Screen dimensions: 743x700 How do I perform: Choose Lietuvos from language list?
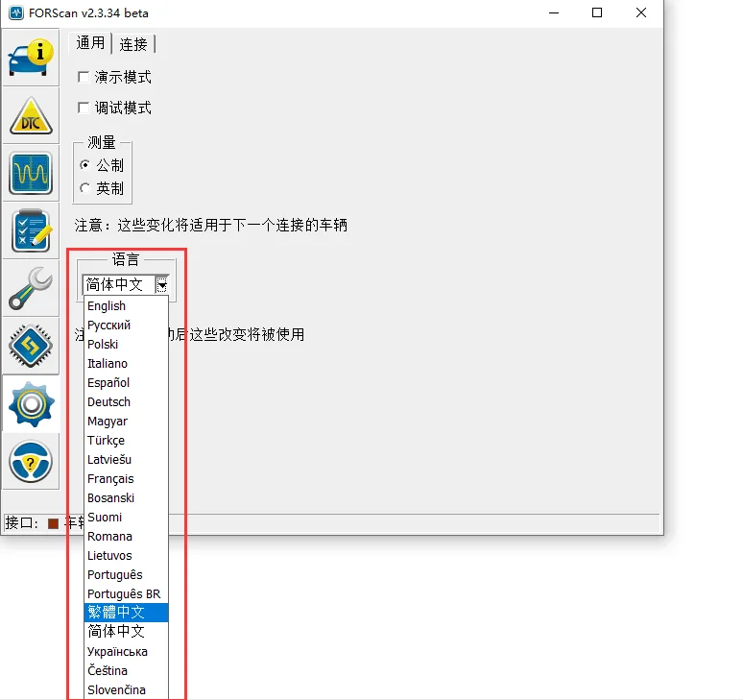pyautogui.click(x=126, y=555)
